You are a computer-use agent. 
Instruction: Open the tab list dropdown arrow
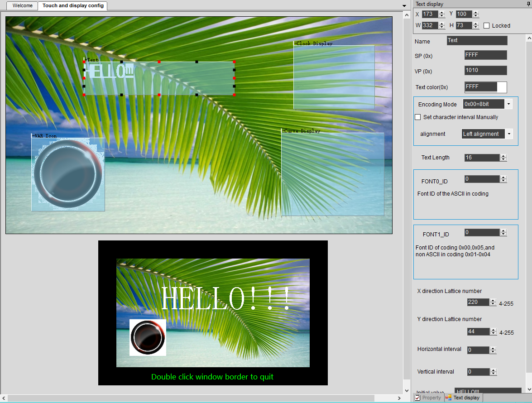tap(404, 6)
